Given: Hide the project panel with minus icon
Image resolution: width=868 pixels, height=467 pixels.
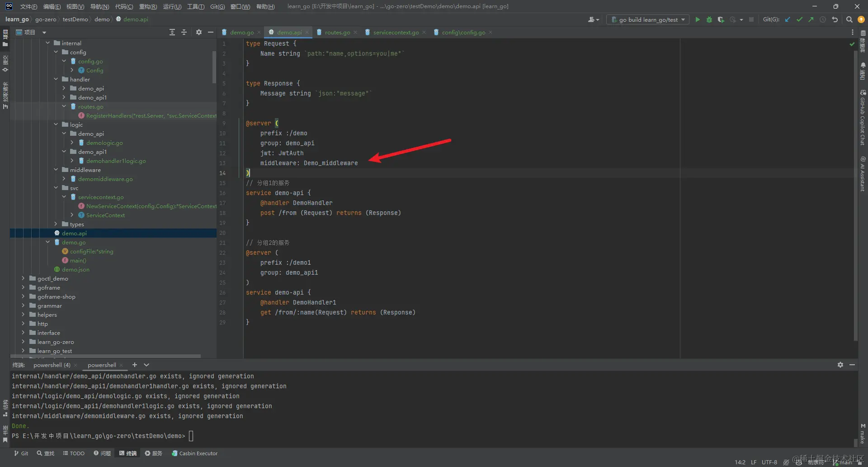Looking at the screenshot, I should click(x=210, y=32).
